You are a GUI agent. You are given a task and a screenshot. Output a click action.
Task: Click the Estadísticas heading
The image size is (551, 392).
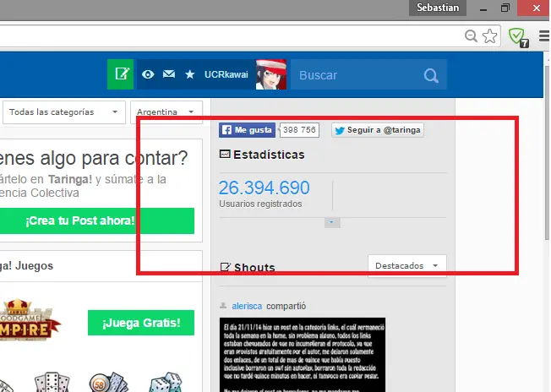(269, 155)
